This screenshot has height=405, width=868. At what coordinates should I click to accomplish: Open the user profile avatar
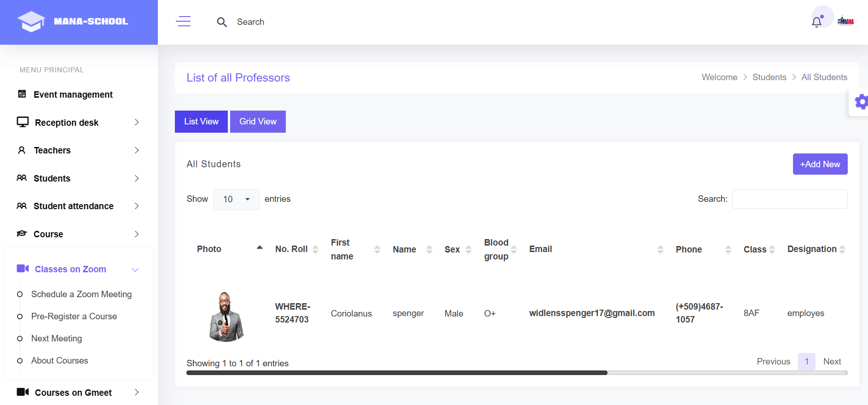click(x=845, y=22)
